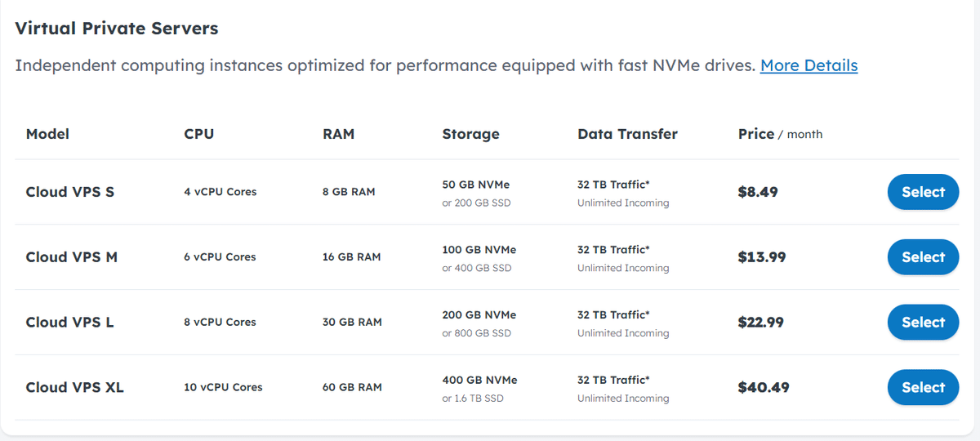Click the Data Transfer column header
Image resolution: width=980 pixels, height=441 pixels.
(x=627, y=134)
